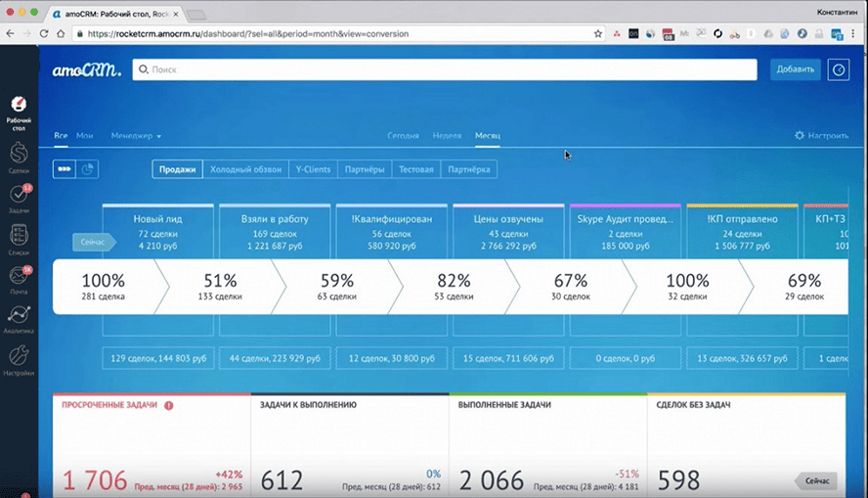Image resolution: width=868 pixels, height=498 pixels.
Task: Open the Аналитика analytics icon
Action: coord(19,319)
